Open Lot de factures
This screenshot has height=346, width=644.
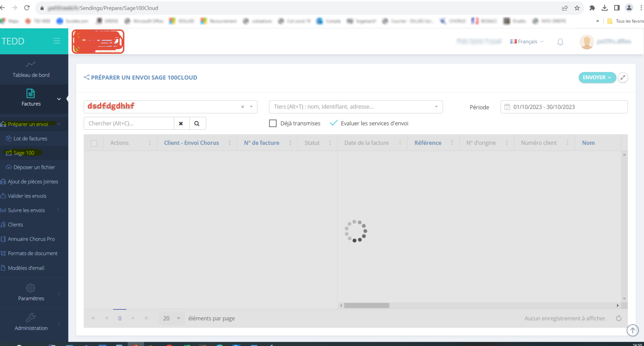tap(30, 138)
